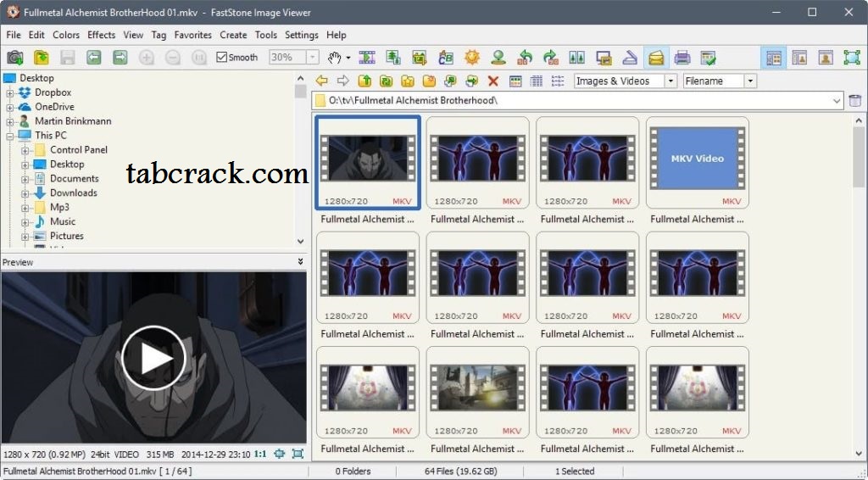Viewport: 868px width, 480px height.
Task: Select the browser view layout button
Action: (773, 57)
